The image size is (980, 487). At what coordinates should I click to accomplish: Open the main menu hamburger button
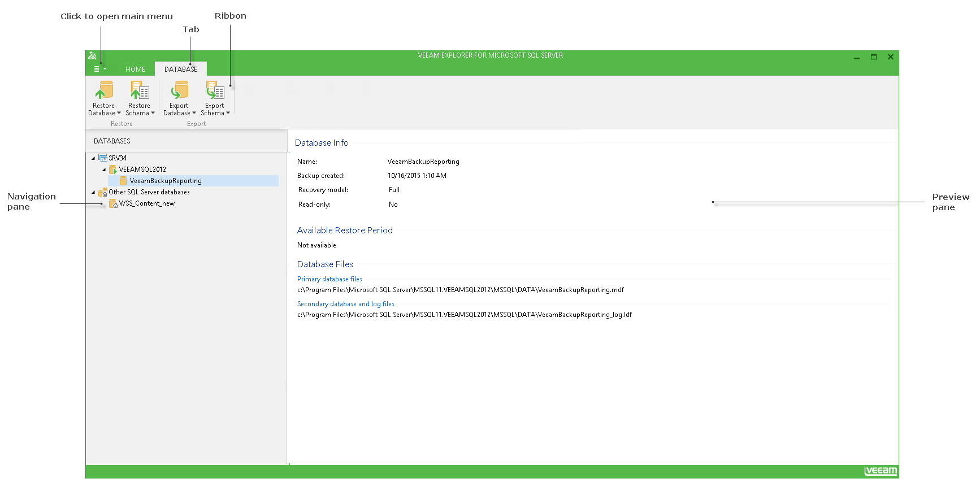click(x=99, y=69)
